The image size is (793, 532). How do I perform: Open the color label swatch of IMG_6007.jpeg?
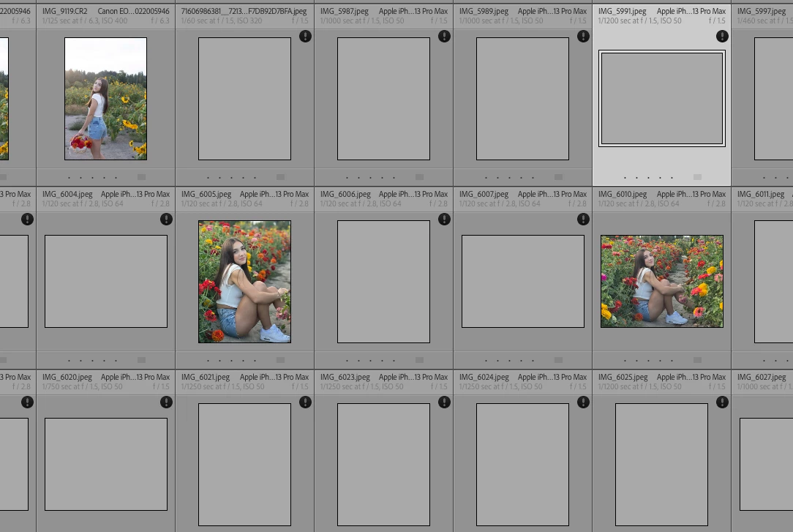click(x=559, y=360)
